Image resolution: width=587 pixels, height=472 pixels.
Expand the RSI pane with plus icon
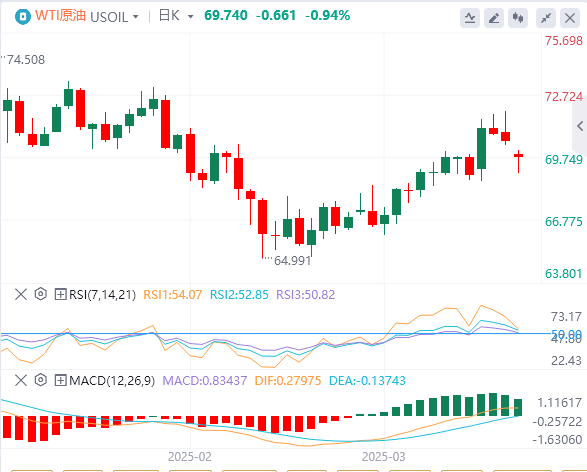point(60,294)
